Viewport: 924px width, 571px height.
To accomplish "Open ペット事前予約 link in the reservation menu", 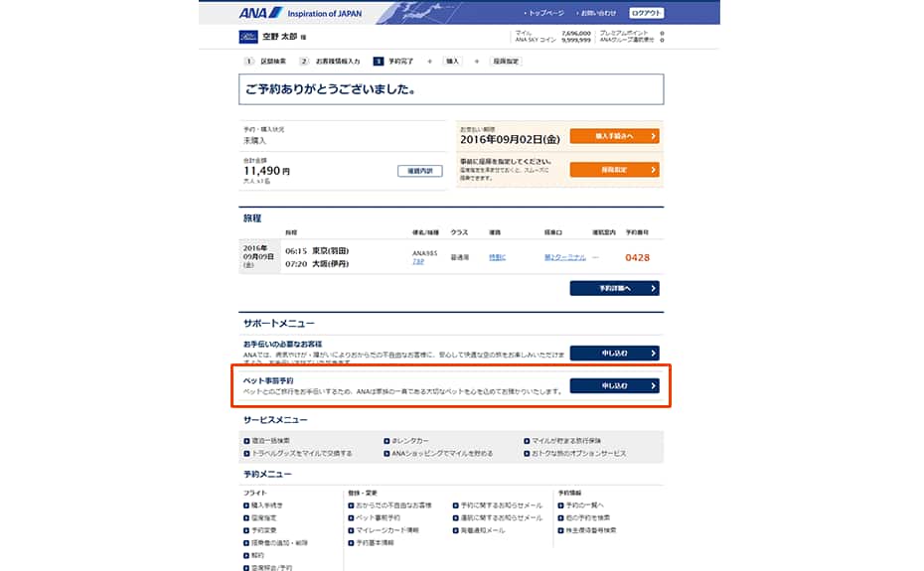I will pyautogui.click(x=378, y=518).
